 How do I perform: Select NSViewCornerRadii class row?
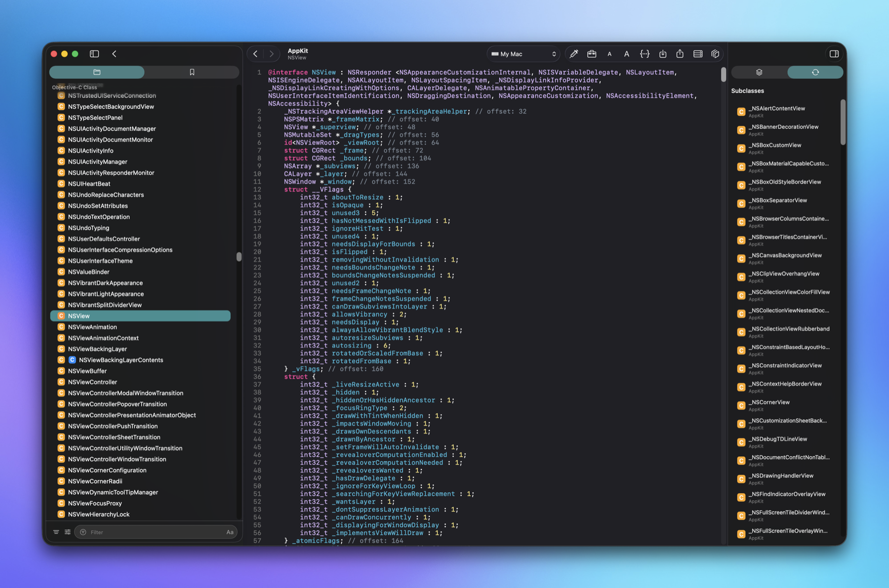click(141, 481)
